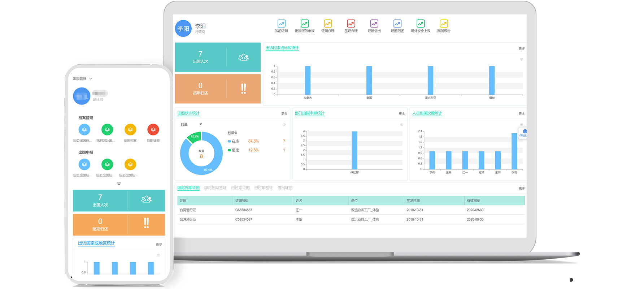This screenshot has height=289, width=644.
Task: Switch to the 借出证照 tab
Action: (x=285, y=188)
